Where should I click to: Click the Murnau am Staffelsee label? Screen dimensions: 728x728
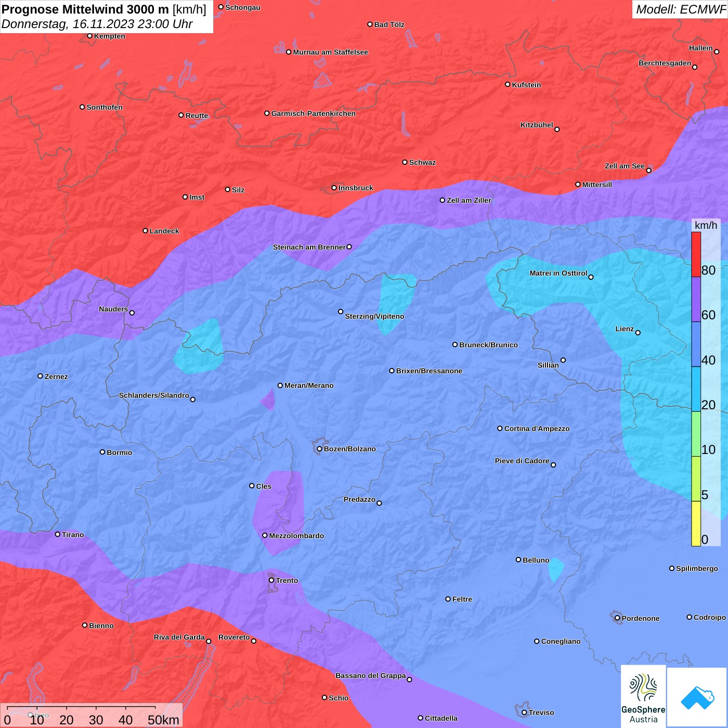point(330,52)
